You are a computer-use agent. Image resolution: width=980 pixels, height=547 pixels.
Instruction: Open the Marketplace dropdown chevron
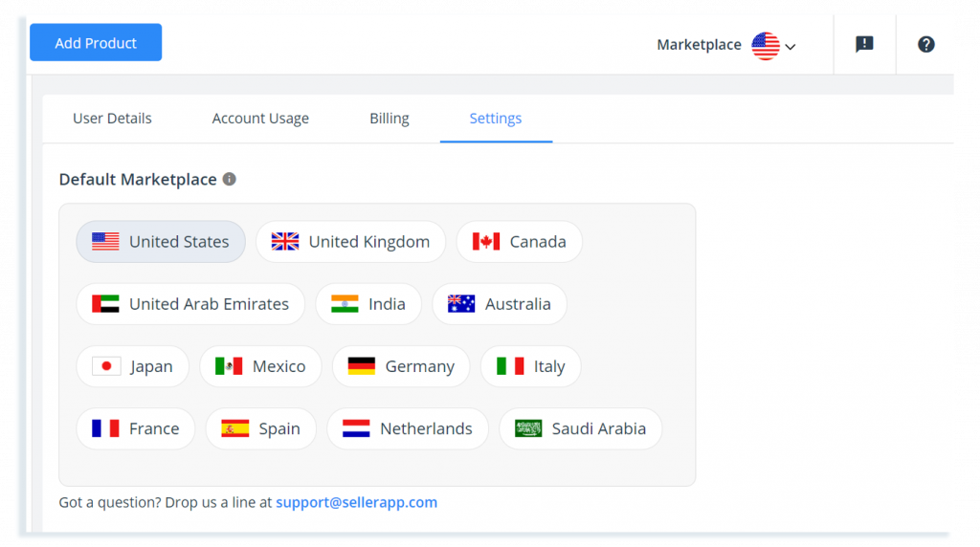click(791, 47)
